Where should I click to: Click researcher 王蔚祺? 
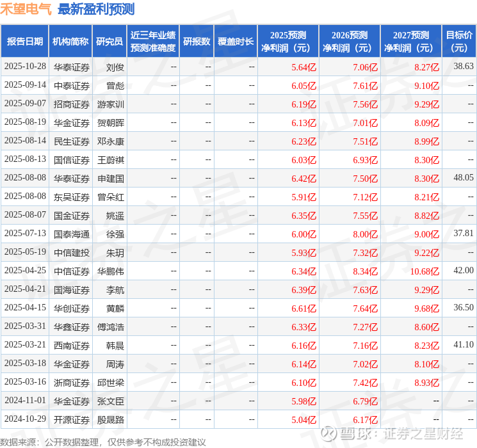(x=111, y=160)
